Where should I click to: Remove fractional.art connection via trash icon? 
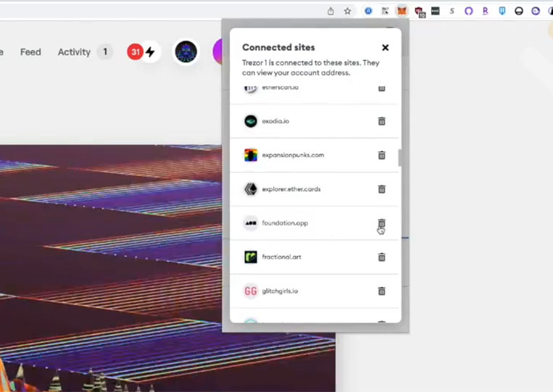(x=382, y=257)
